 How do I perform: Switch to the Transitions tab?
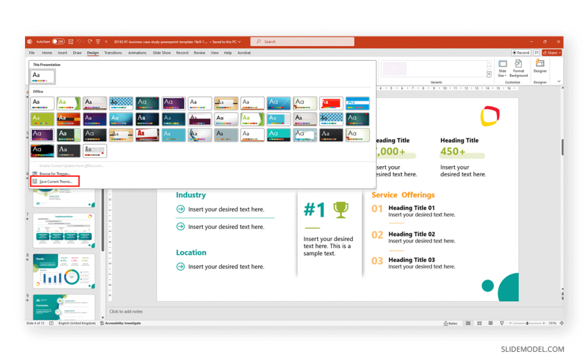(113, 53)
